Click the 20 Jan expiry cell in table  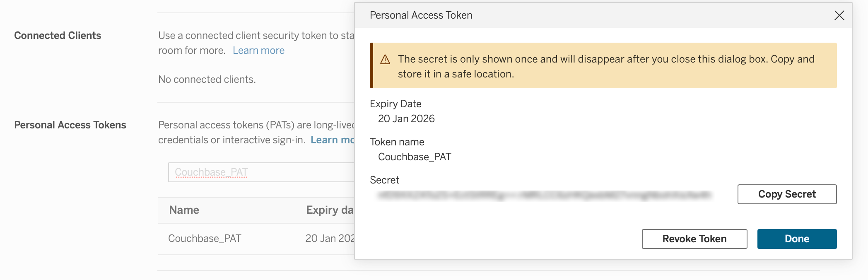[x=330, y=239]
